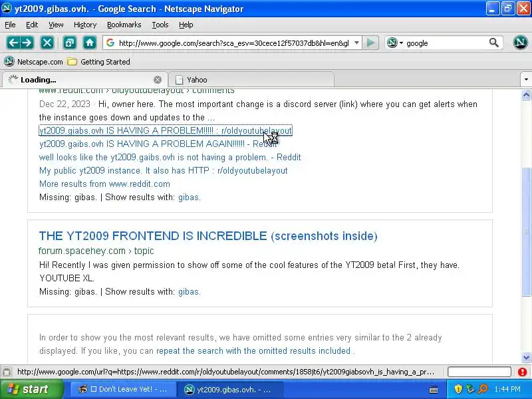
Task: Click the search magnifier icon
Action: (493, 43)
